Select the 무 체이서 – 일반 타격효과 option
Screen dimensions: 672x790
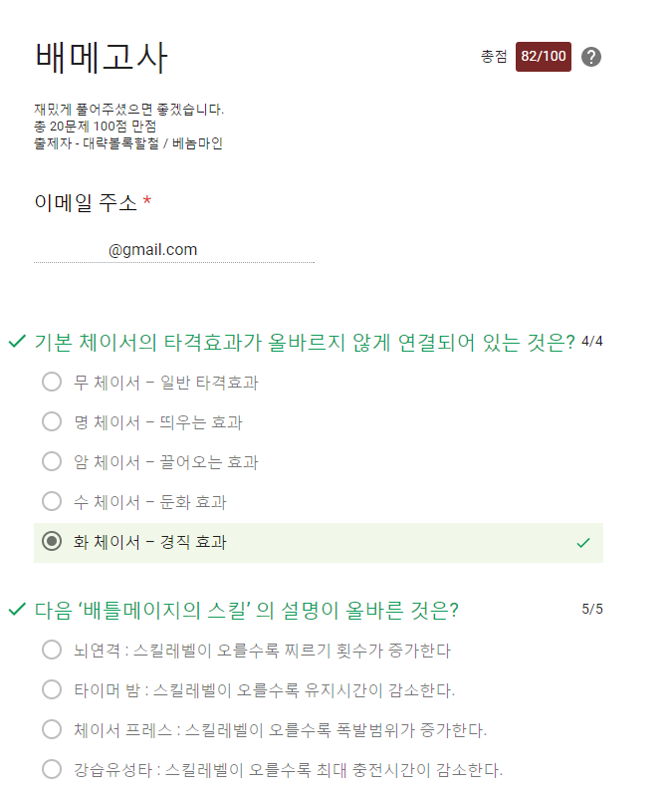[53, 382]
